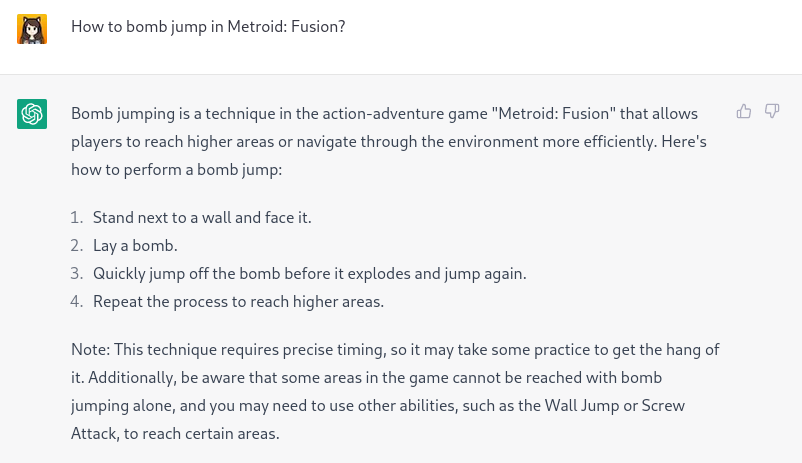Click step "Repeat the process to reach higher areas"
This screenshot has height=463, width=802.
tap(238, 301)
